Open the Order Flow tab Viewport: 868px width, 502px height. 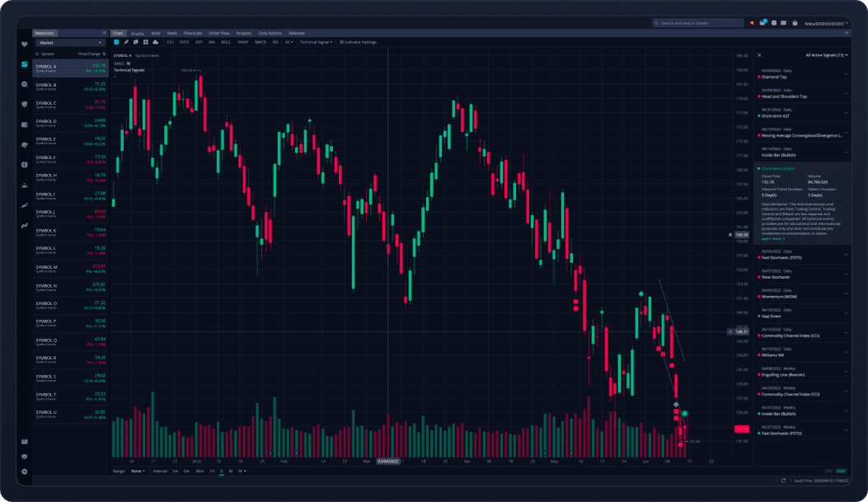(x=220, y=33)
